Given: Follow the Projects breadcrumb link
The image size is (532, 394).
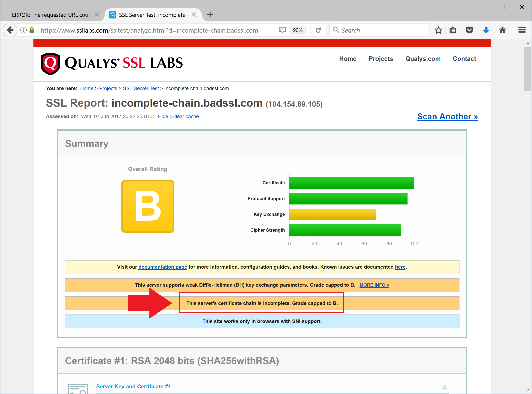Looking at the screenshot, I should point(108,88).
